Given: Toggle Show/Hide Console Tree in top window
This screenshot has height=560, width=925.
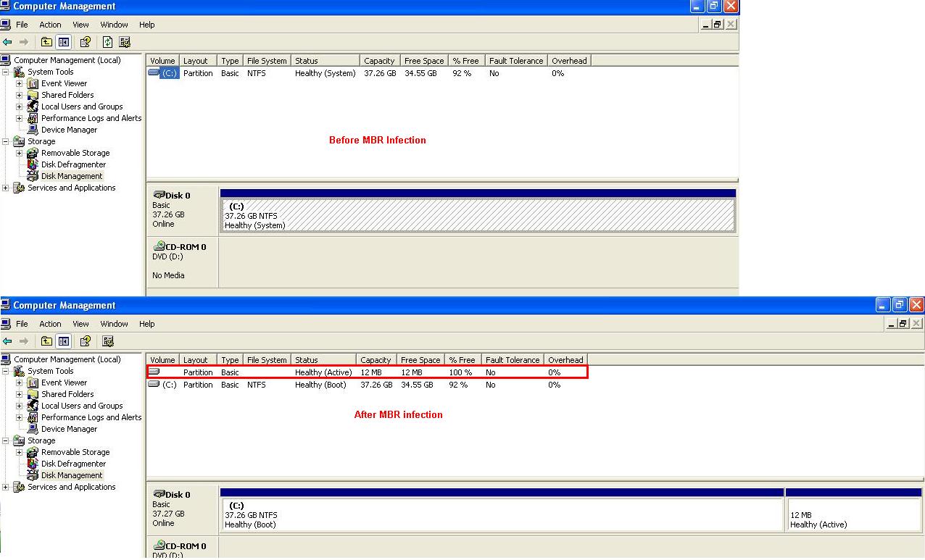Looking at the screenshot, I should [64, 42].
